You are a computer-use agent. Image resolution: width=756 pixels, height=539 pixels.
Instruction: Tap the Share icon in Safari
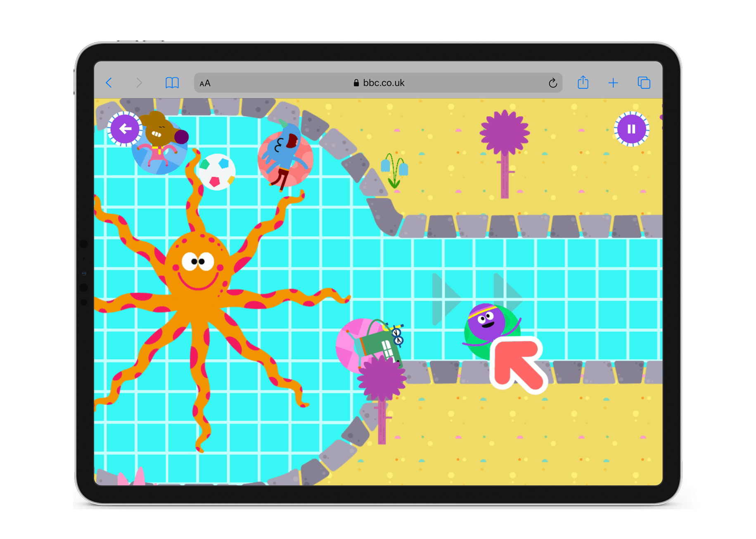583,83
